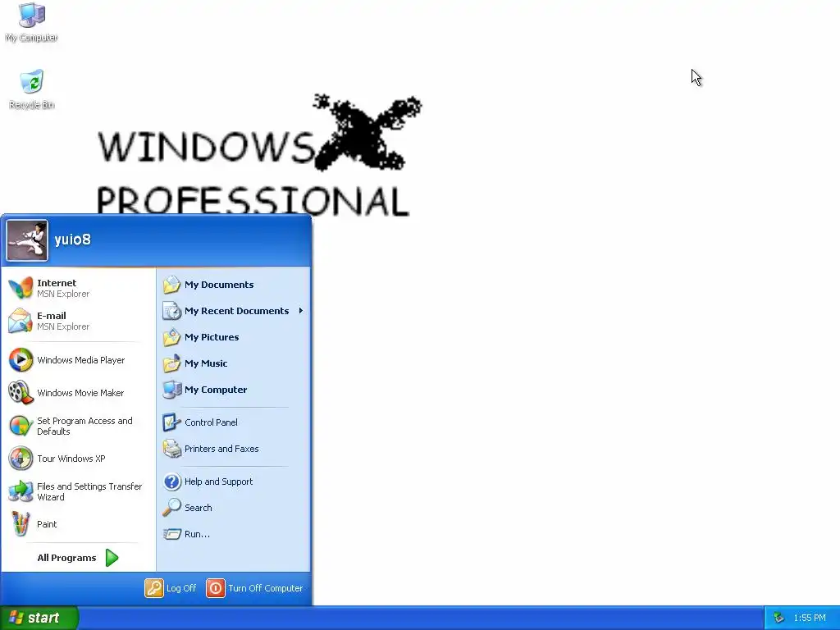Open the Printers and Faxes text label
The width and height of the screenshot is (840, 630).
tap(221, 449)
